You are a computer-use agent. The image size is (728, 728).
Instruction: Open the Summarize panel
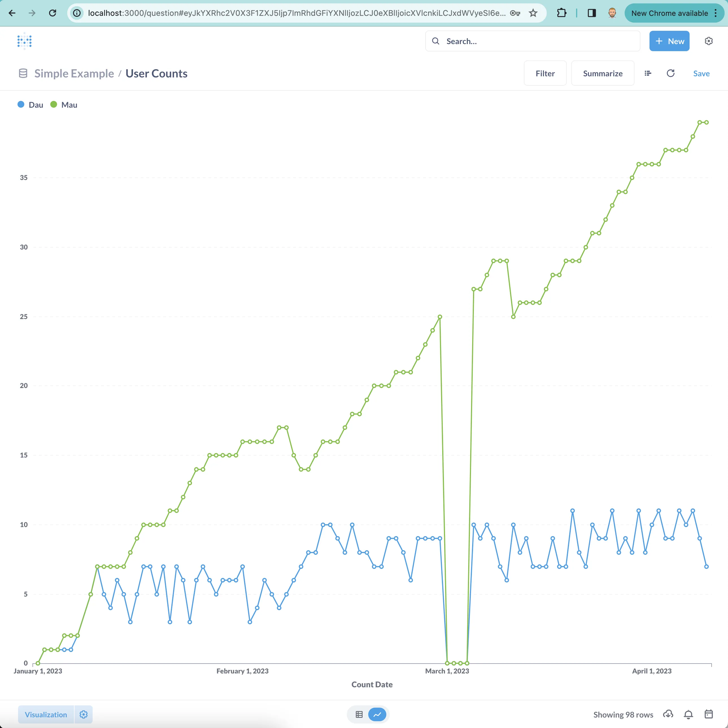(x=603, y=73)
